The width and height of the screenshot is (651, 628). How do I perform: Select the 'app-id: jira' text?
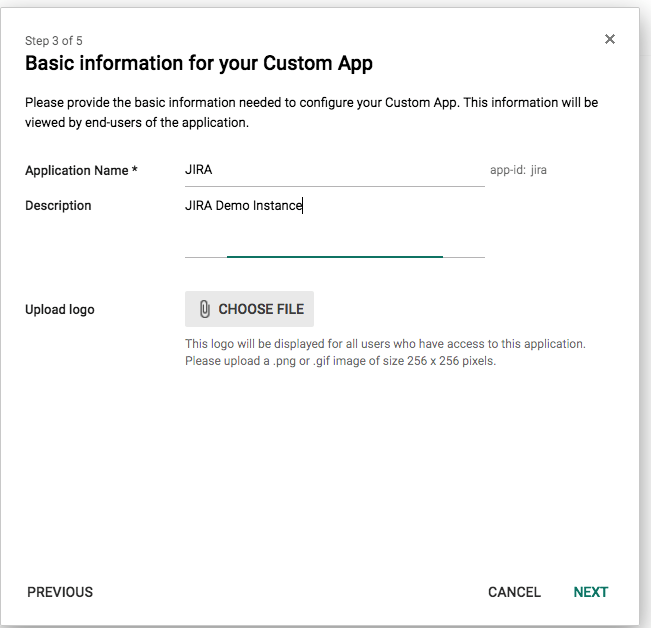(518, 170)
